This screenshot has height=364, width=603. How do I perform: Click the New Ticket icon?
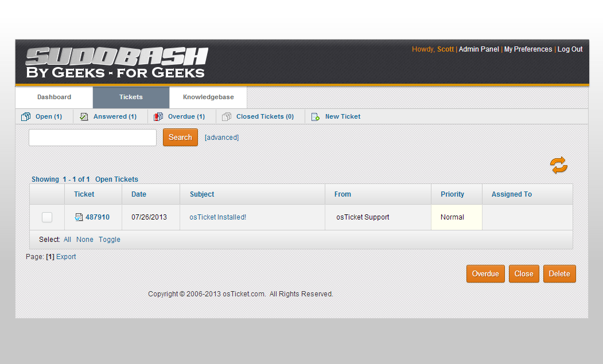pos(315,117)
